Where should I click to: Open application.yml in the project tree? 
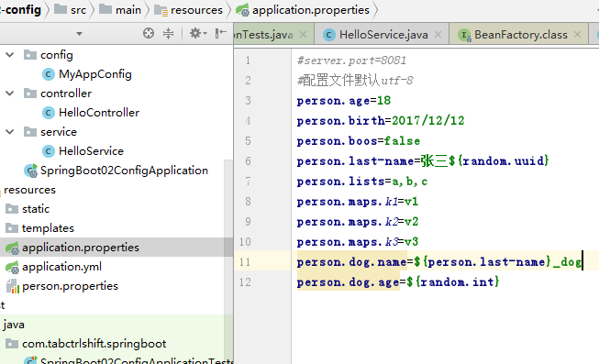click(61, 267)
